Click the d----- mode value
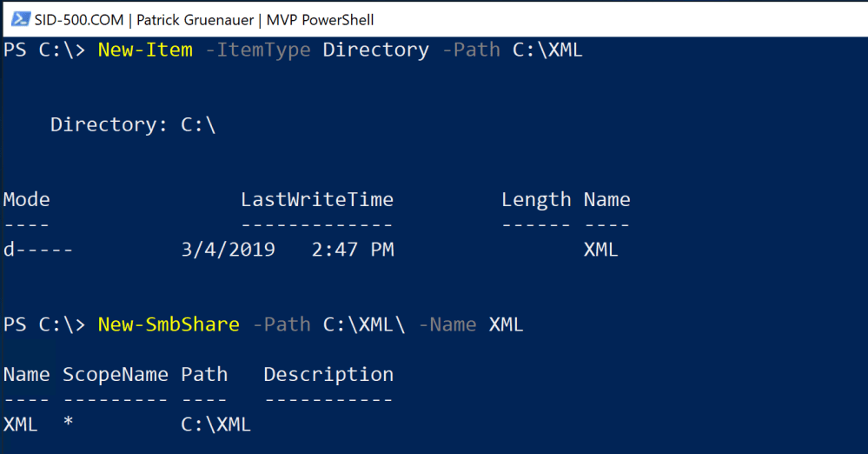The width and height of the screenshot is (868, 454). (38, 250)
